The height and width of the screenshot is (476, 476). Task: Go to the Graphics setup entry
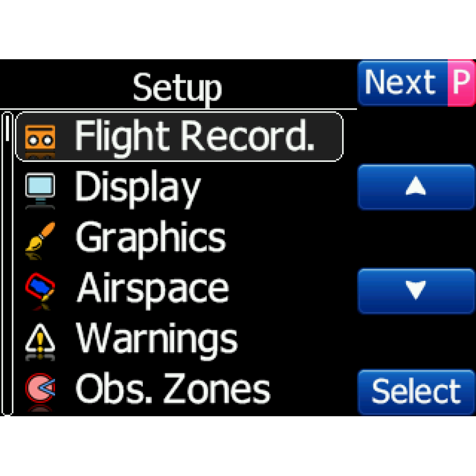coord(179,238)
